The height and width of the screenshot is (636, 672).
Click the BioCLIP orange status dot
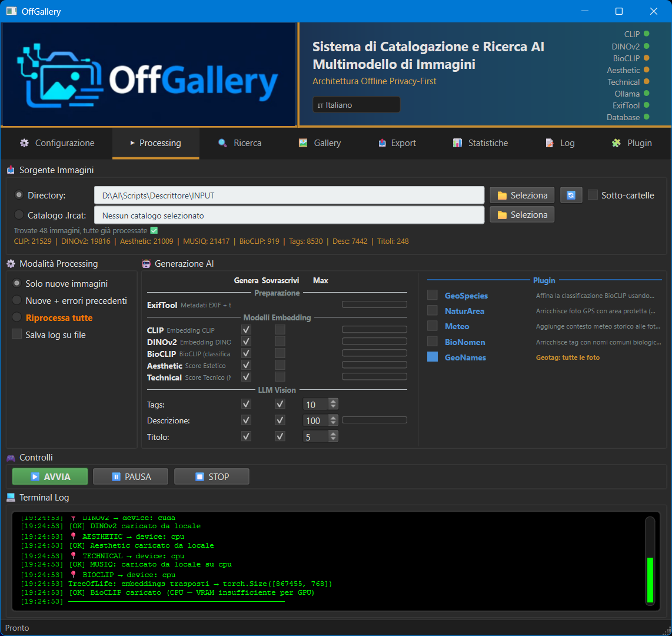646,58
